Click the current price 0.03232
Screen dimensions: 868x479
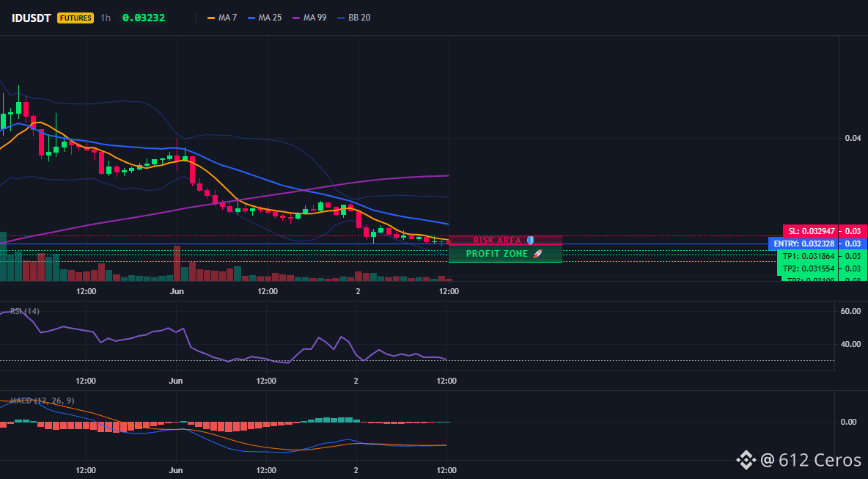click(x=144, y=18)
